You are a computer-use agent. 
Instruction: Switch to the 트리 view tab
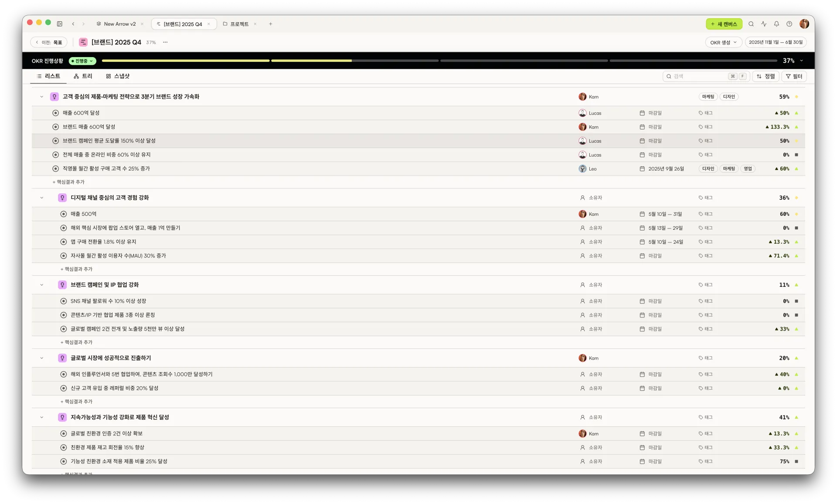83,76
